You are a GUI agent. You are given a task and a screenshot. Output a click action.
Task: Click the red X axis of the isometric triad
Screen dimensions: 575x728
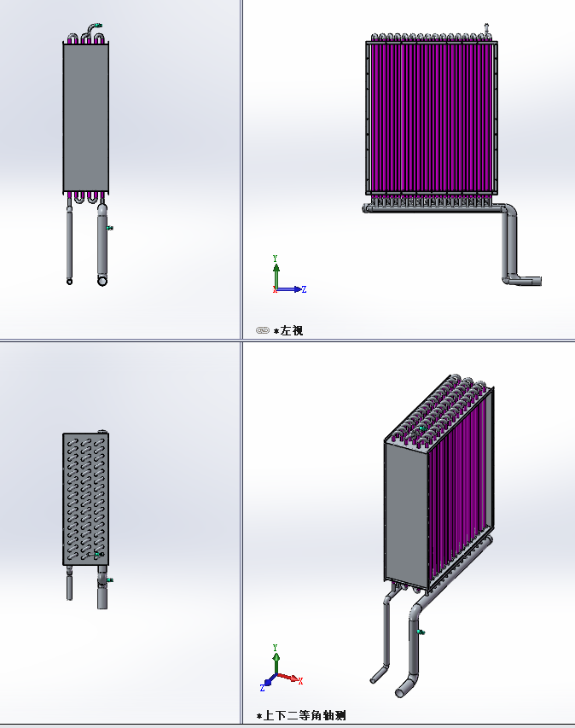(290, 678)
